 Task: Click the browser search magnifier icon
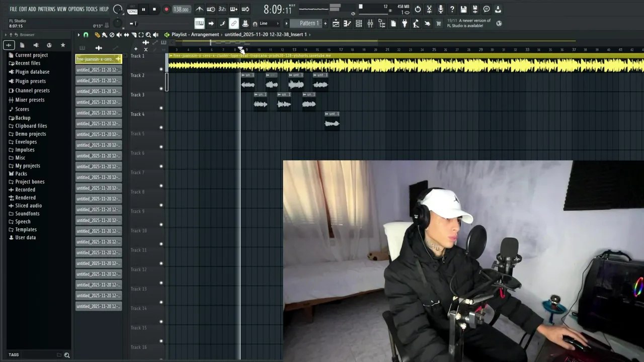pos(66,355)
